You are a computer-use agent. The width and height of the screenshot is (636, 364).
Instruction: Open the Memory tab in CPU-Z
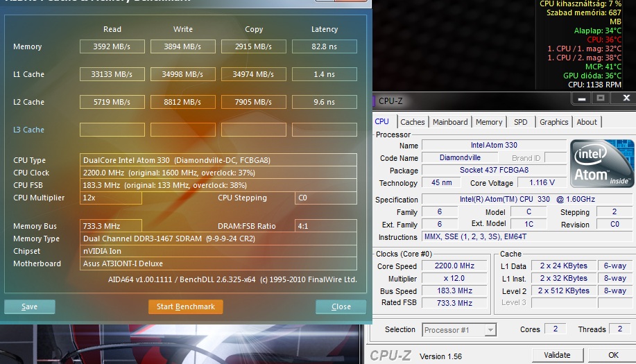(489, 122)
